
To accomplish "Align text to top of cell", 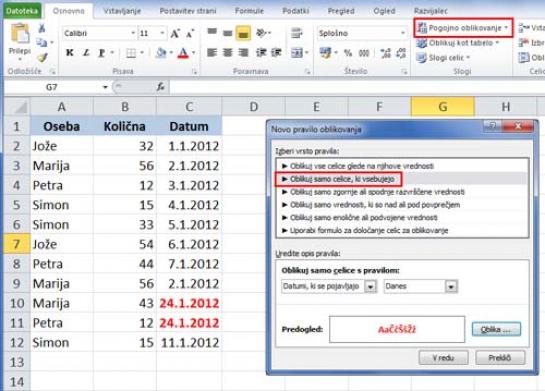I will (212, 33).
